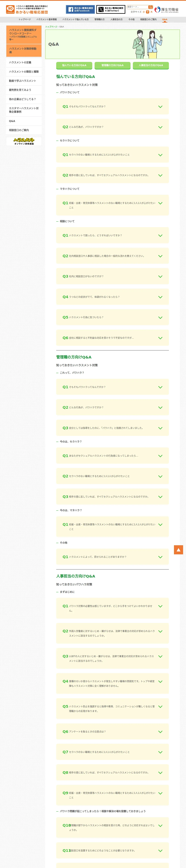
Task: Click the あかるい職場応援団 site logo
Action: coord(27,9)
